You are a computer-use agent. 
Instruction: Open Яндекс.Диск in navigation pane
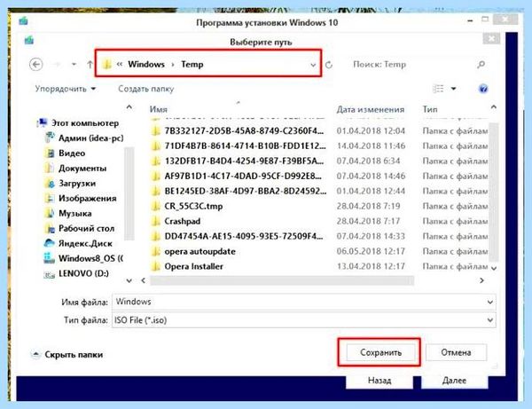(x=78, y=243)
